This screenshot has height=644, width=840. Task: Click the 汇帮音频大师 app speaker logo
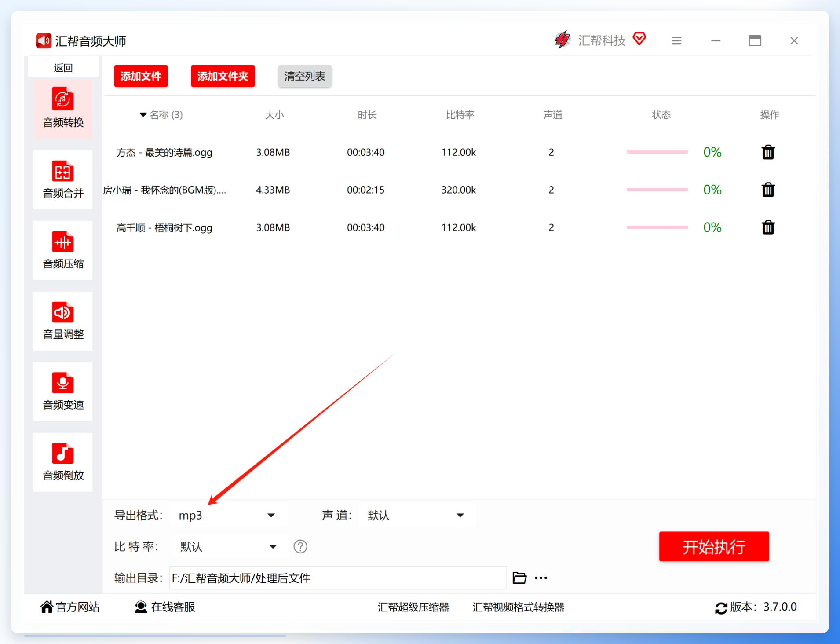[x=44, y=41]
